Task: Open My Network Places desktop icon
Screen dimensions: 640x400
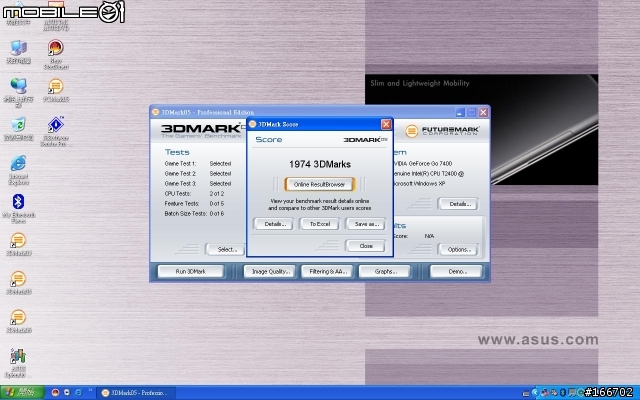Action: click(x=18, y=93)
